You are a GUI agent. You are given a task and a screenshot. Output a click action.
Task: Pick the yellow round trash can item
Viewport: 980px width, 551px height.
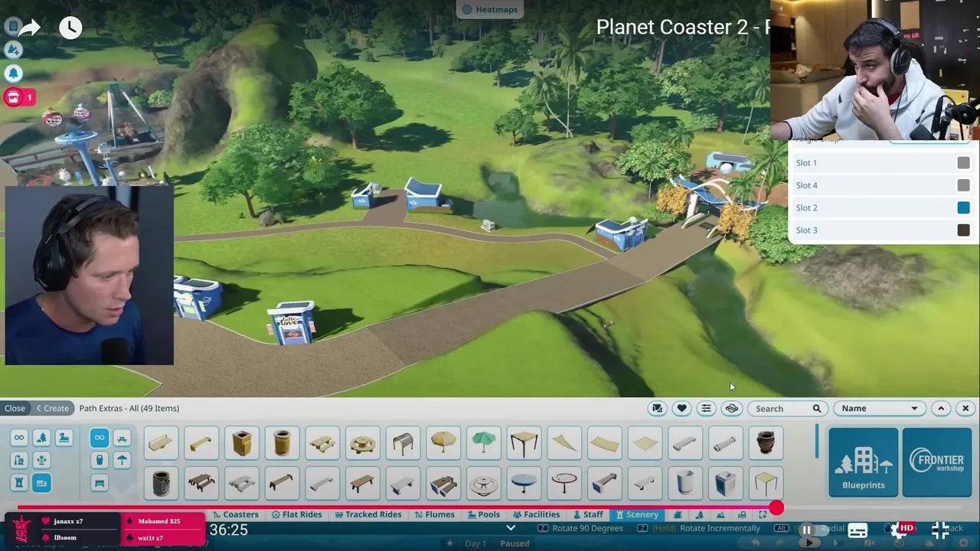coord(282,443)
